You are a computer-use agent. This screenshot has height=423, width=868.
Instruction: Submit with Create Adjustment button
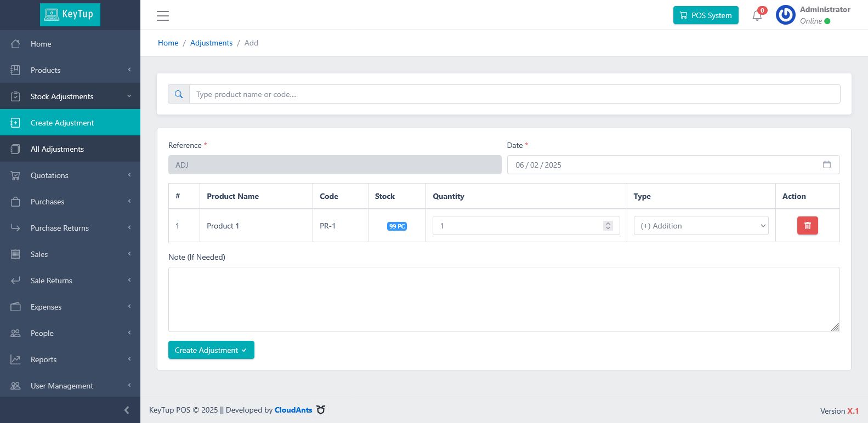click(x=211, y=350)
